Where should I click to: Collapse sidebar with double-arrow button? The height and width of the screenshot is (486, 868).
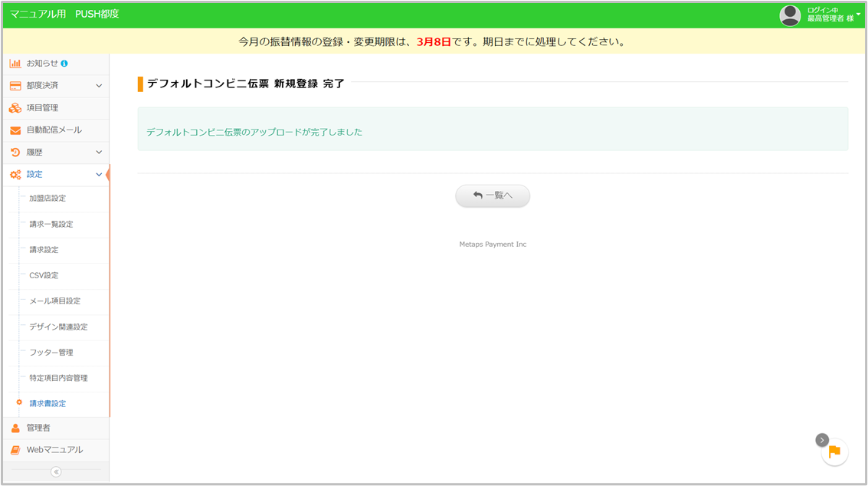tap(56, 471)
